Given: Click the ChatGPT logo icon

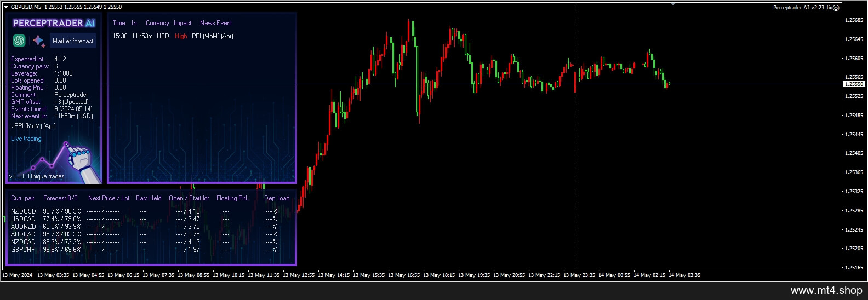Looking at the screenshot, I should click(19, 41).
